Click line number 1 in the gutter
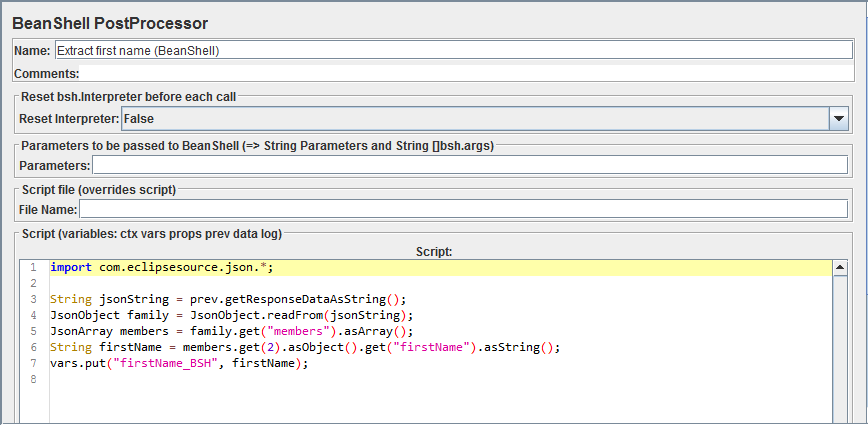Screen dimensions: 868x425 tap(34, 268)
